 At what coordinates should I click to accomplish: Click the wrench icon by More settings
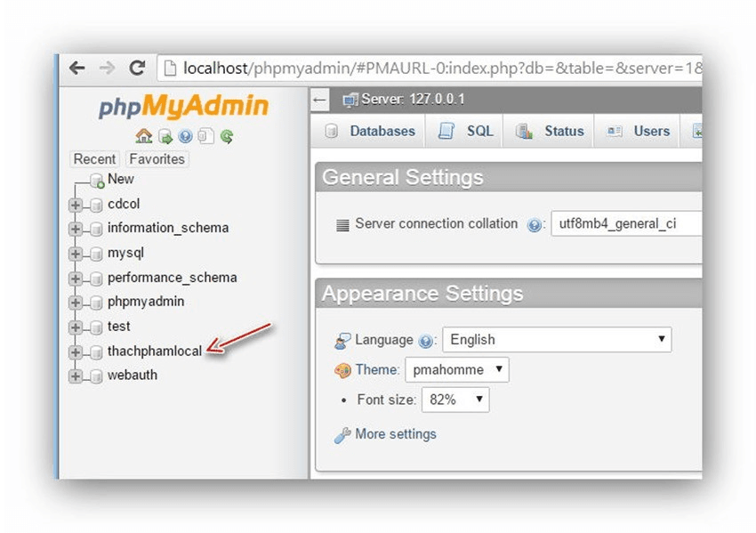(x=342, y=435)
